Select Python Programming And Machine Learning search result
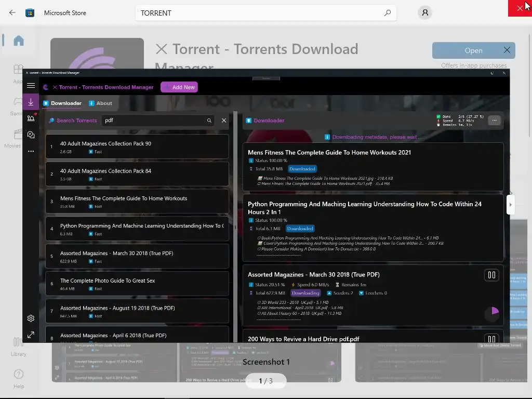The height and width of the screenshot is (399, 532). coord(137,229)
